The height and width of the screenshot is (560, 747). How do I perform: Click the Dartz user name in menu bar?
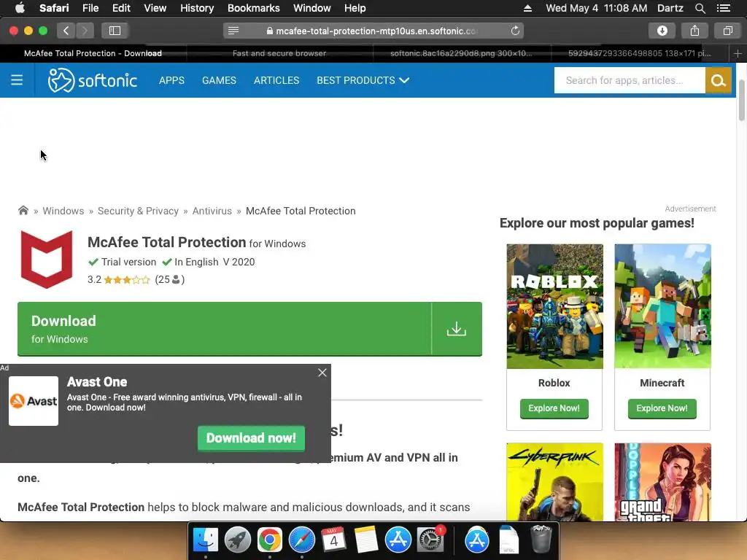pyautogui.click(x=670, y=8)
